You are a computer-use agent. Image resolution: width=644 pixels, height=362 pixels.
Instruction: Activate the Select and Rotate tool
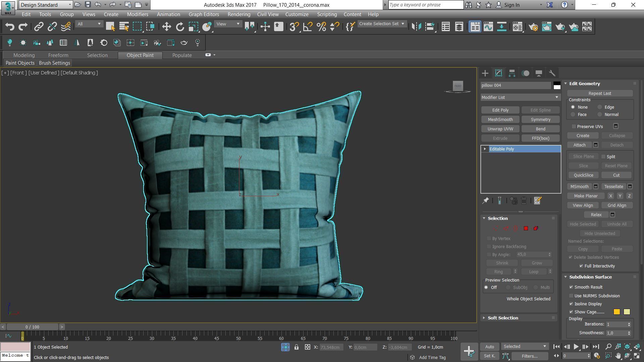click(x=180, y=27)
